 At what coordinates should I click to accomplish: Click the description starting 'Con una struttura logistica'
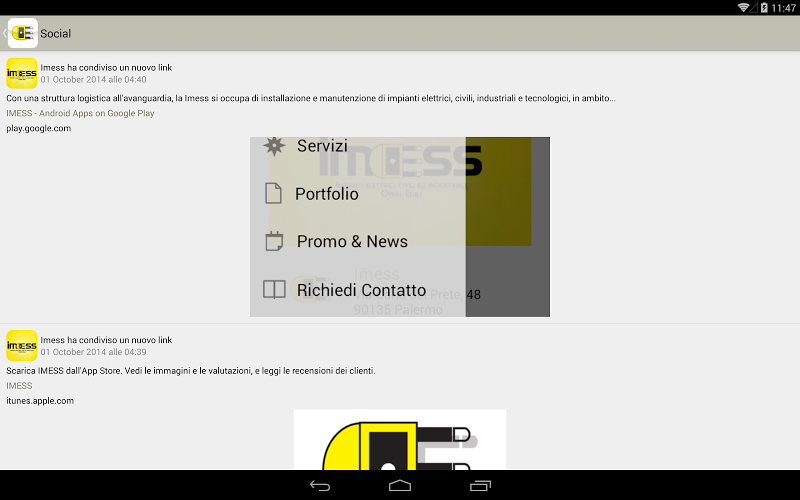(311, 98)
